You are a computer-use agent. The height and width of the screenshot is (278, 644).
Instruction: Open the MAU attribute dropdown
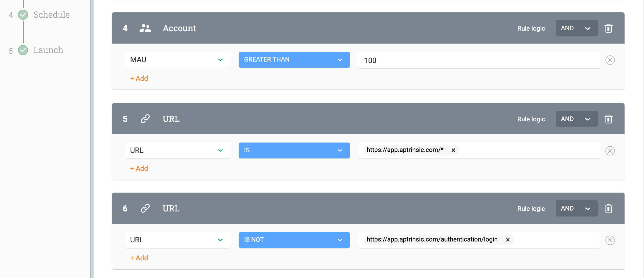pos(178,60)
